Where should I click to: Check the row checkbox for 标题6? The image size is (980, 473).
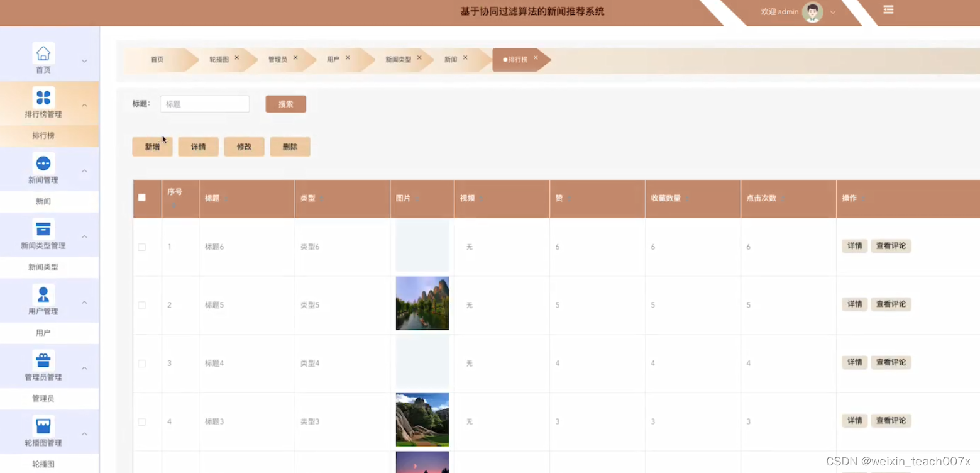pyautogui.click(x=142, y=247)
